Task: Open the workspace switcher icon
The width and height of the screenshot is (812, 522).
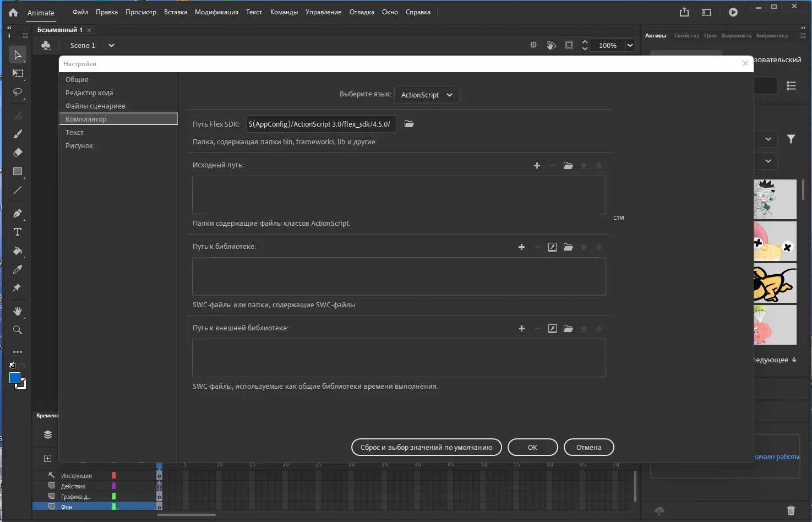Action: (706, 12)
